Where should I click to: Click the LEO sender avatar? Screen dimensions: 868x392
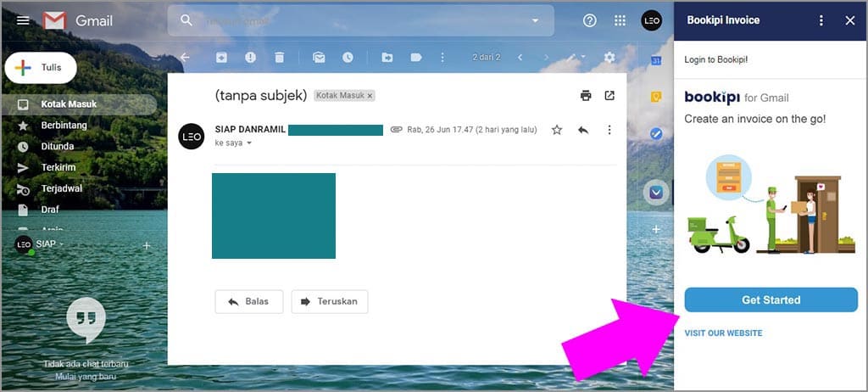pos(192,137)
